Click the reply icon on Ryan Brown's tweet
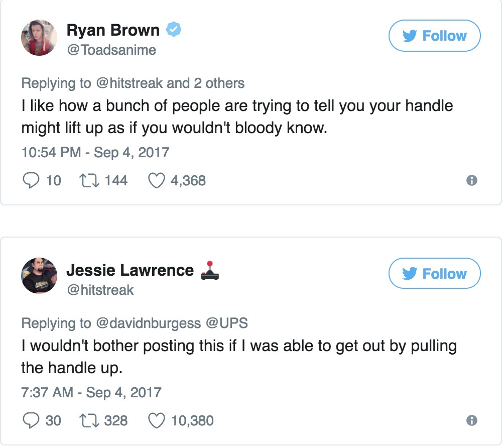Screen dimensions: 504x446 click(x=31, y=180)
